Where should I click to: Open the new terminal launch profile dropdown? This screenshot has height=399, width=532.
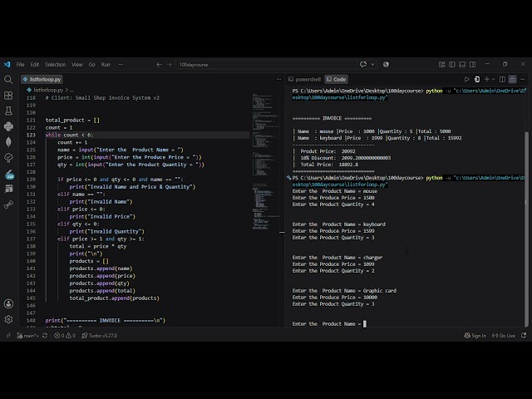pyautogui.click(x=494, y=80)
